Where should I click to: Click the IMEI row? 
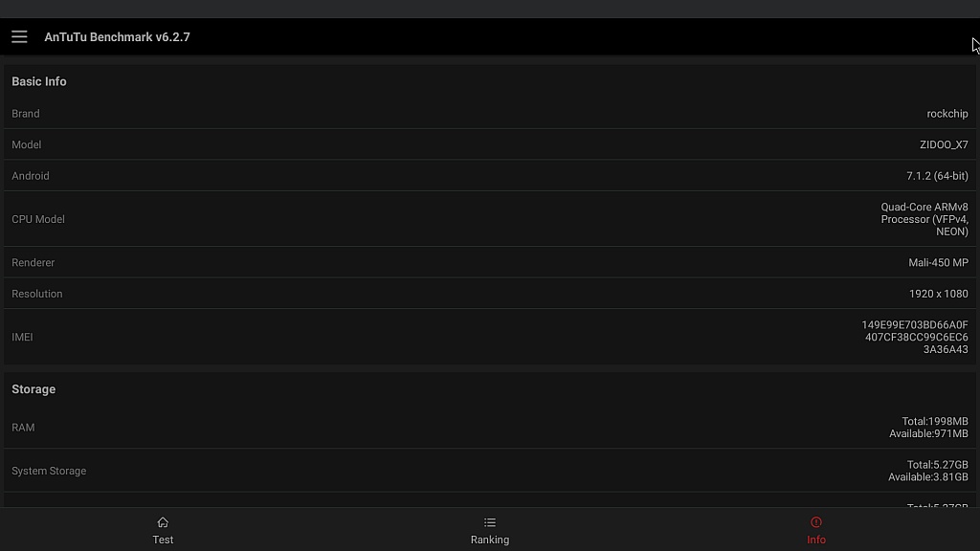(490, 337)
